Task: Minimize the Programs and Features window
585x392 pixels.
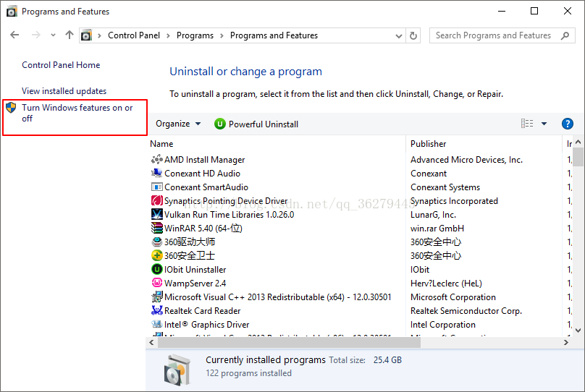Action: [502, 11]
